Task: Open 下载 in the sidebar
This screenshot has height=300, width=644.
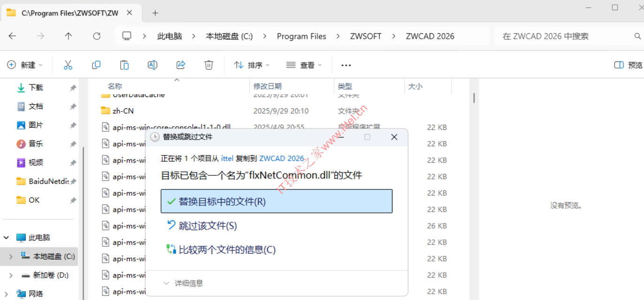Action: click(x=36, y=88)
